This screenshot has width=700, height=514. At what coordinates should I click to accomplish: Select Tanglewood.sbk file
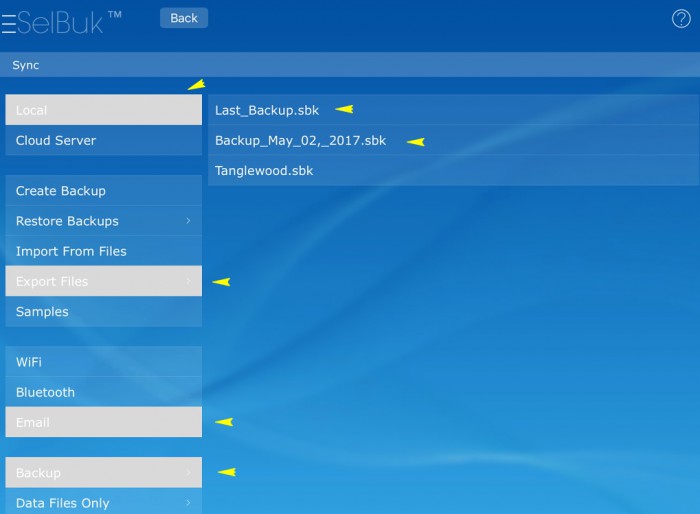[264, 171]
